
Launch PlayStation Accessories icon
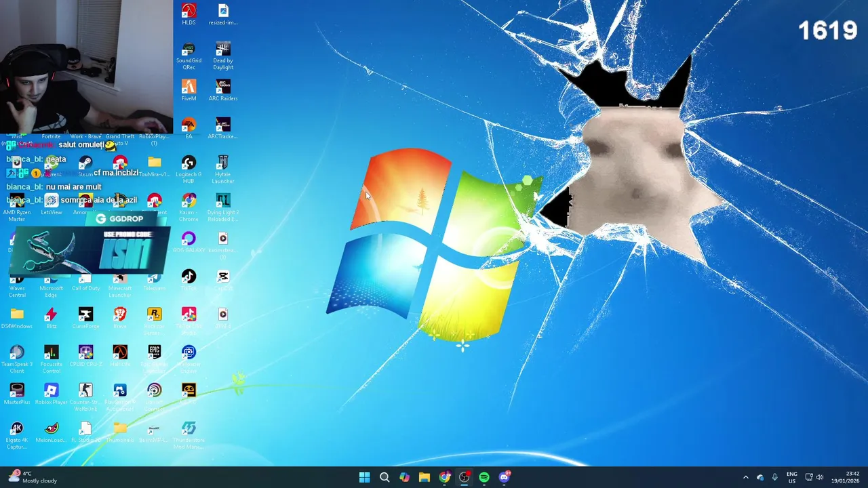pos(120,397)
